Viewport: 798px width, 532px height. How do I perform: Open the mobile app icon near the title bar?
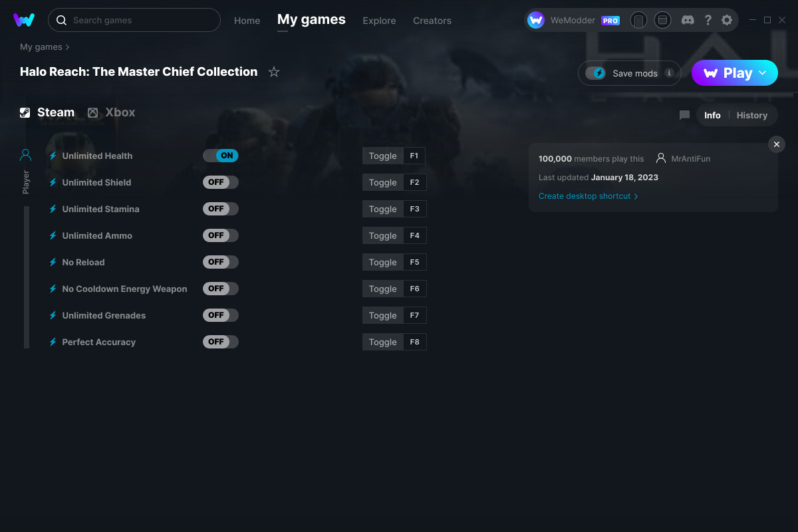click(x=638, y=20)
